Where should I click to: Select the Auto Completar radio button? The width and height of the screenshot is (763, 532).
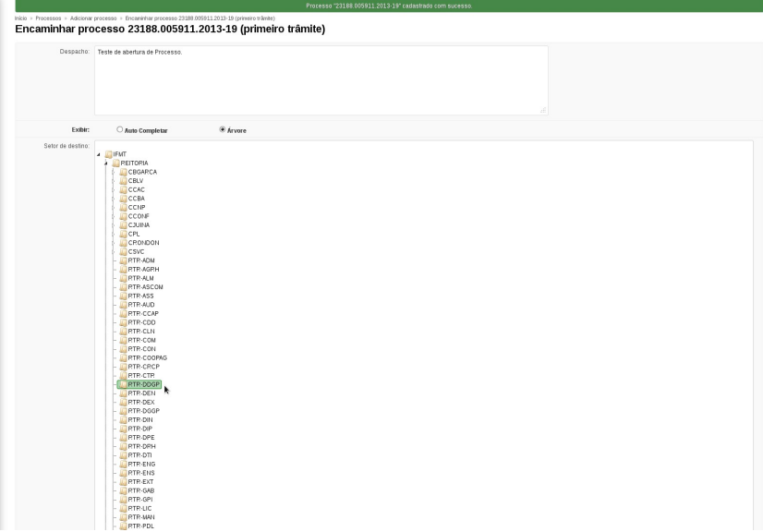[120, 129]
